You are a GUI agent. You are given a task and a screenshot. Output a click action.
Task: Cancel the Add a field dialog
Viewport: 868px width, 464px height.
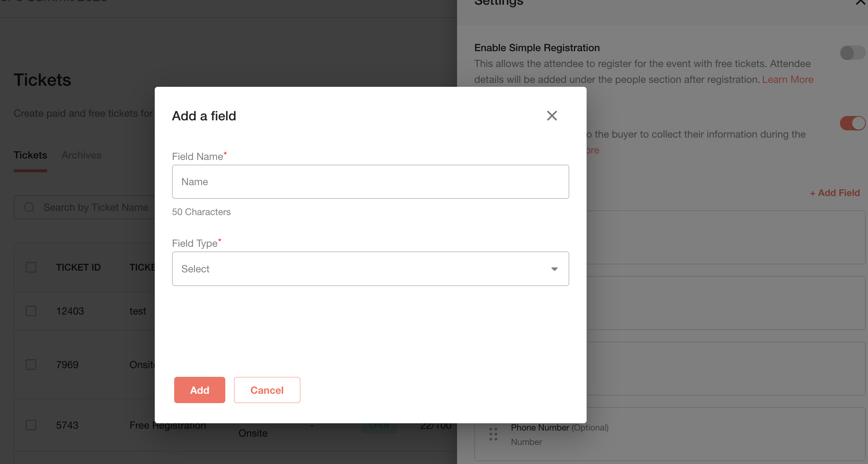pos(267,390)
